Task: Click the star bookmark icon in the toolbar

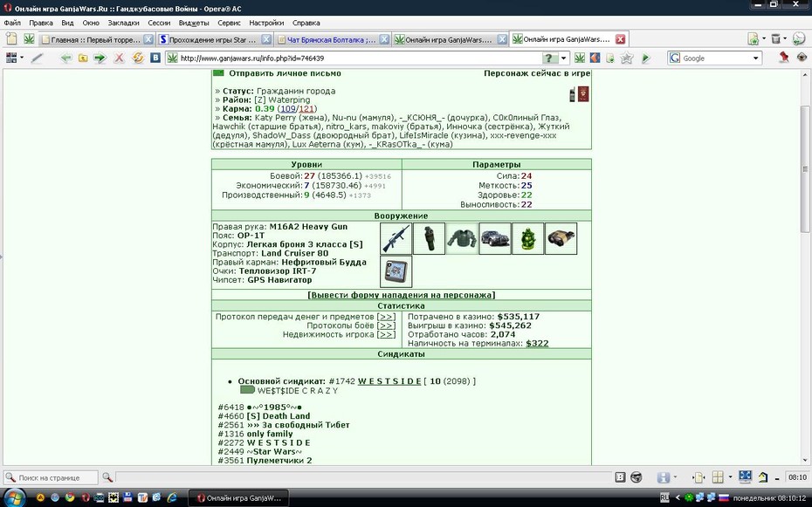Action: [x=627, y=58]
